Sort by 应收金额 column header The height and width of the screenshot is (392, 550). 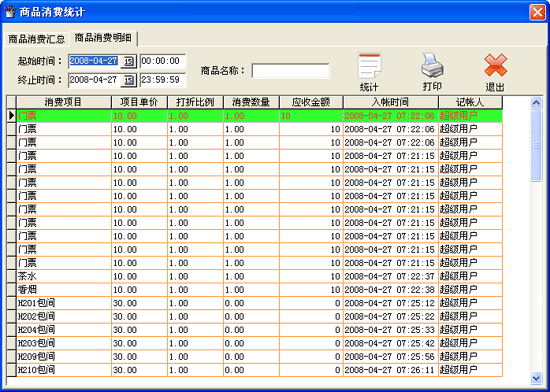pyautogui.click(x=311, y=102)
